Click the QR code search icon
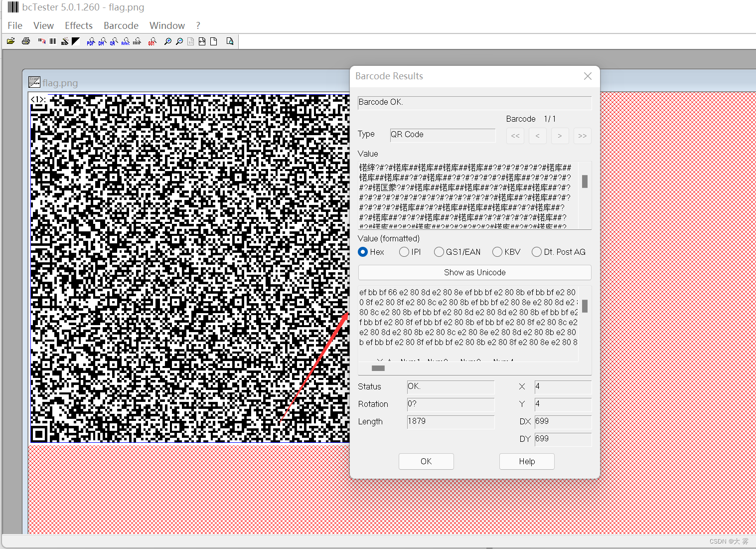Viewport: 756px width, 549px height. (x=114, y=41)
